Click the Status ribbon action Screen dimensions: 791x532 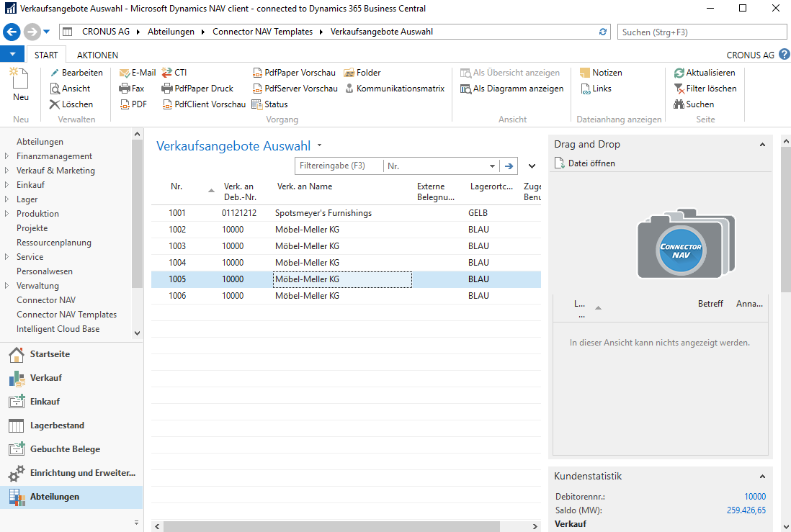269,104
